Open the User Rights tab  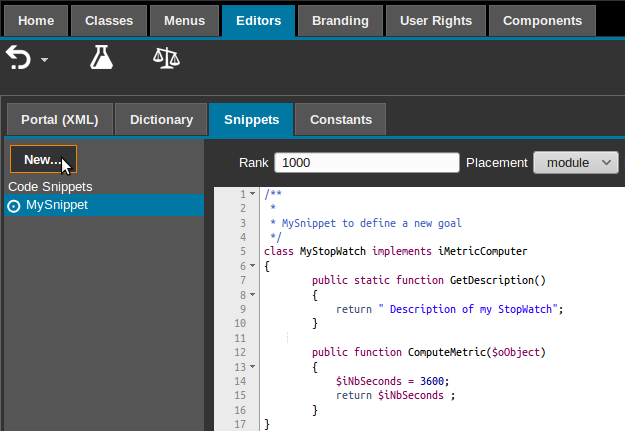pos(436,20)
